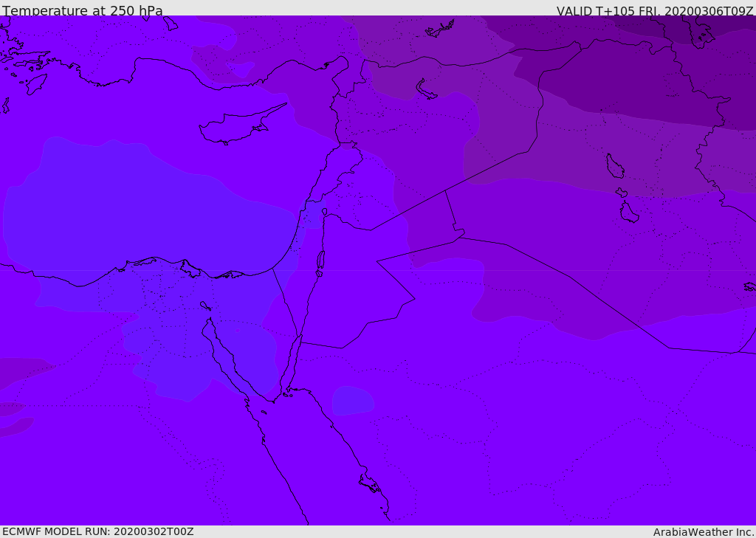Click the 'Temperature at 250 hPa' title

pos(83,10)
